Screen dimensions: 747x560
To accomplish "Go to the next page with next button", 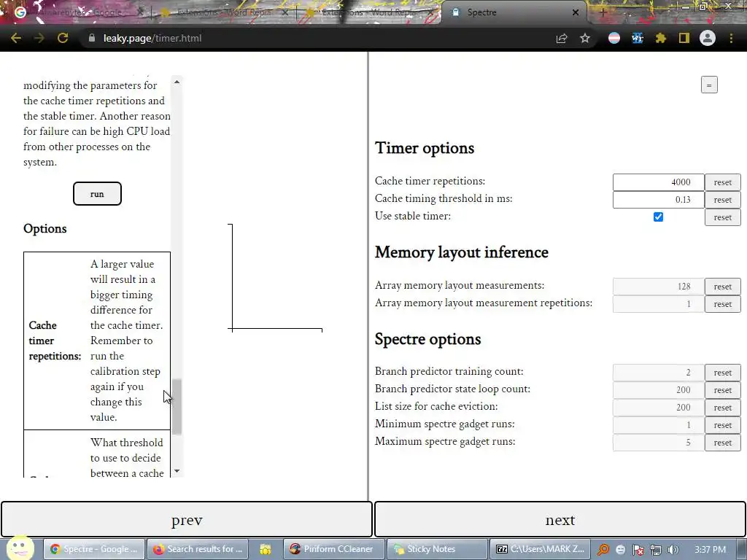I will (x=560, y=519).
